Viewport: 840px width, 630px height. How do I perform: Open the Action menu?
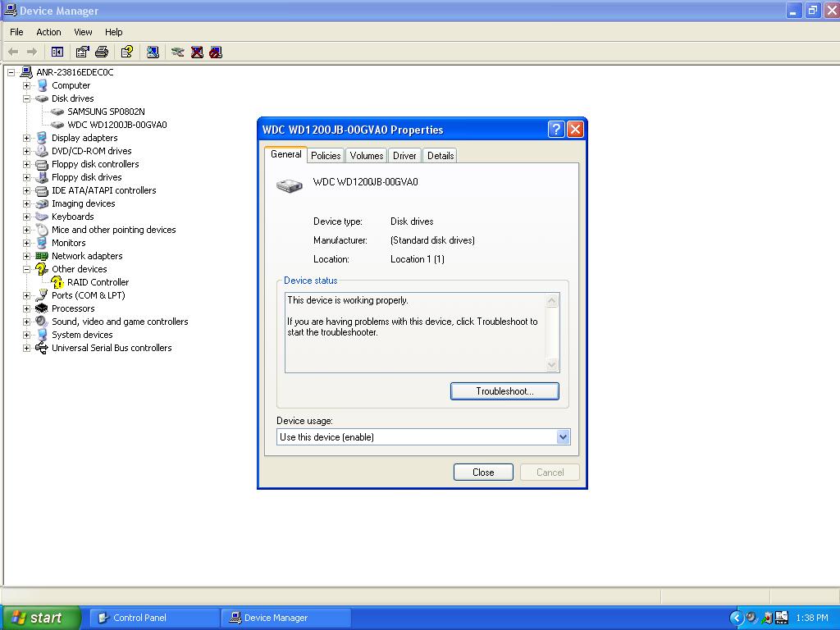tap(48, 32)
